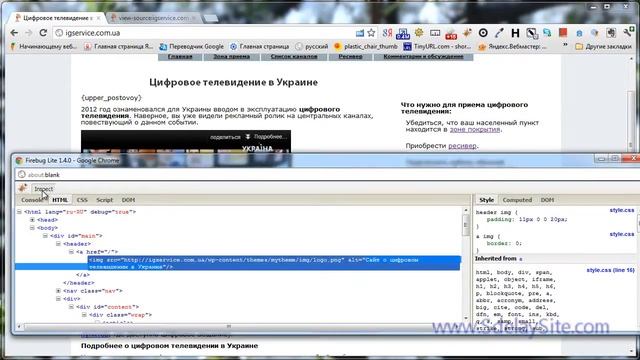Open style.css link for 'header img' rule
The height and width of the screenshot is (360, 640).
(x=622, y=210)
